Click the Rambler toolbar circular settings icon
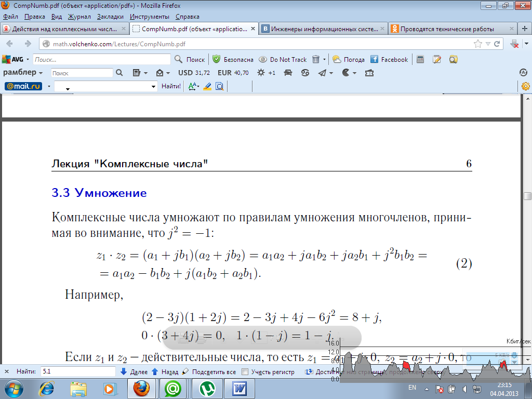 coord(523,72)
